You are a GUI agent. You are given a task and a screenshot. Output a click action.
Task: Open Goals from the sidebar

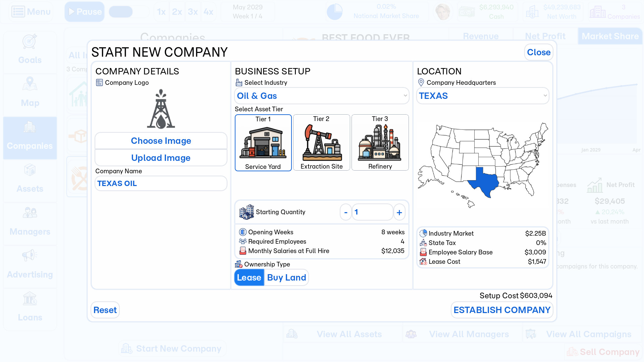(x=30, y=52)
